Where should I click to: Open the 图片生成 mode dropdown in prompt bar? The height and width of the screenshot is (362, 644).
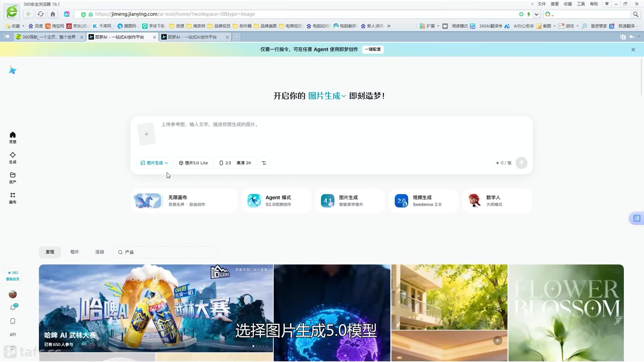(x=154, y=163)
